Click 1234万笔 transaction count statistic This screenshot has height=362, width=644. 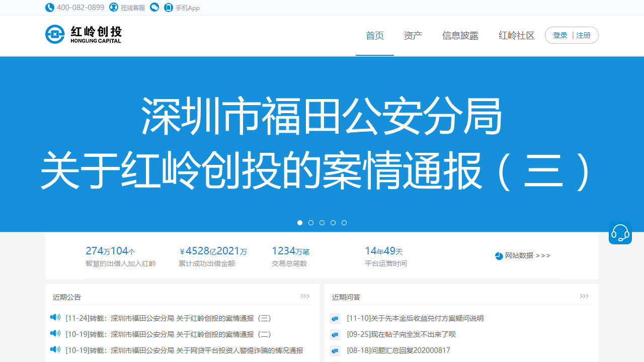click(290, 251)
